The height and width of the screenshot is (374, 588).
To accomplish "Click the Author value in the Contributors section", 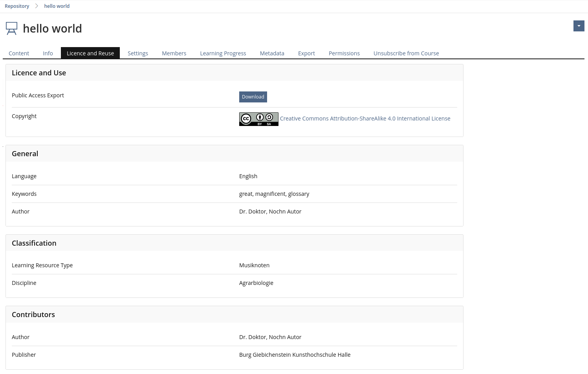I will click(270, 337).
